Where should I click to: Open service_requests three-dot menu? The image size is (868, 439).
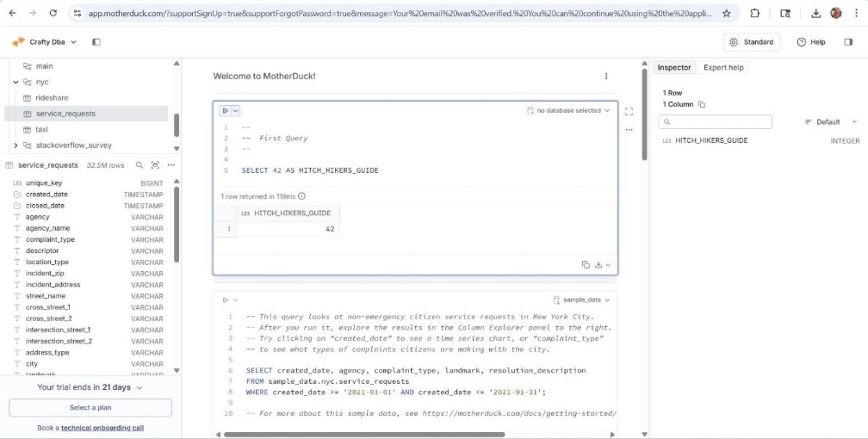tap(171, 165)
